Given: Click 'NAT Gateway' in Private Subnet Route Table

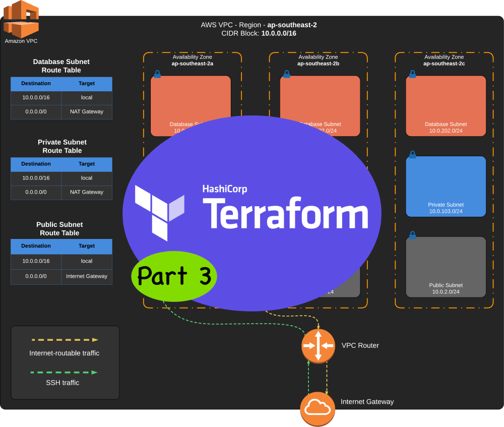Looking at the screenshot, I should coord(87,192).
